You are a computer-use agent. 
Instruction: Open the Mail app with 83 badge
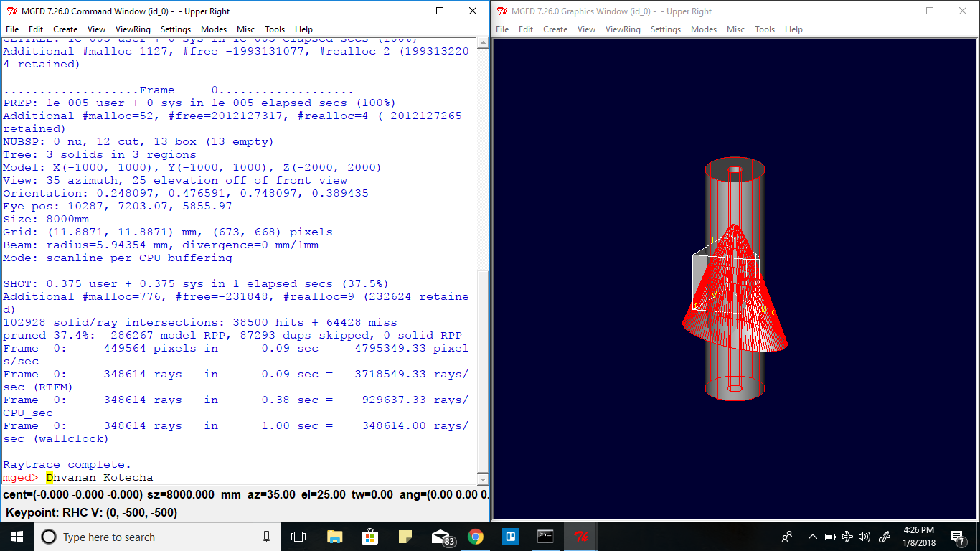(442, 537)
